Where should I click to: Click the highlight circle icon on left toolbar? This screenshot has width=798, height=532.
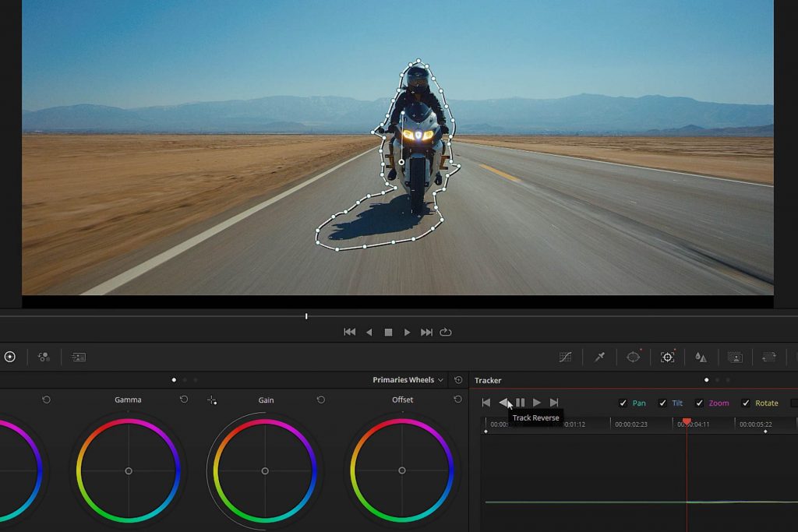pyautogui.click(x=9, y=357)
